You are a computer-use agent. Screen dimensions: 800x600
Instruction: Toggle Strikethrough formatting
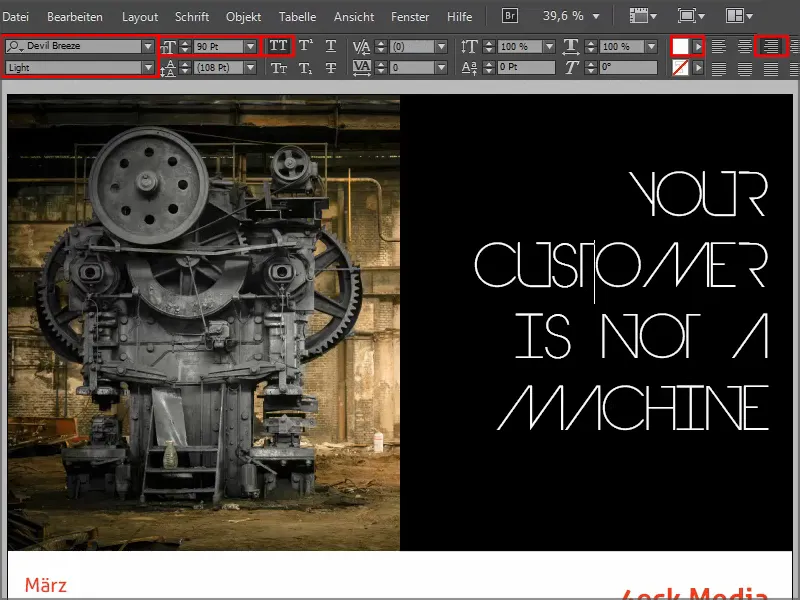tap(331, 67)
